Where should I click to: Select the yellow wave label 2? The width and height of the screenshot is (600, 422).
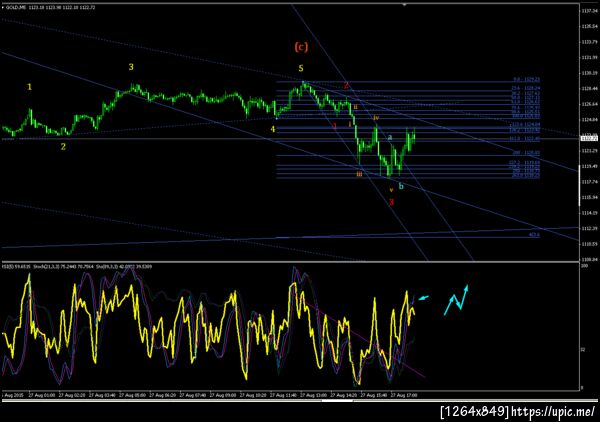[63, 146]
